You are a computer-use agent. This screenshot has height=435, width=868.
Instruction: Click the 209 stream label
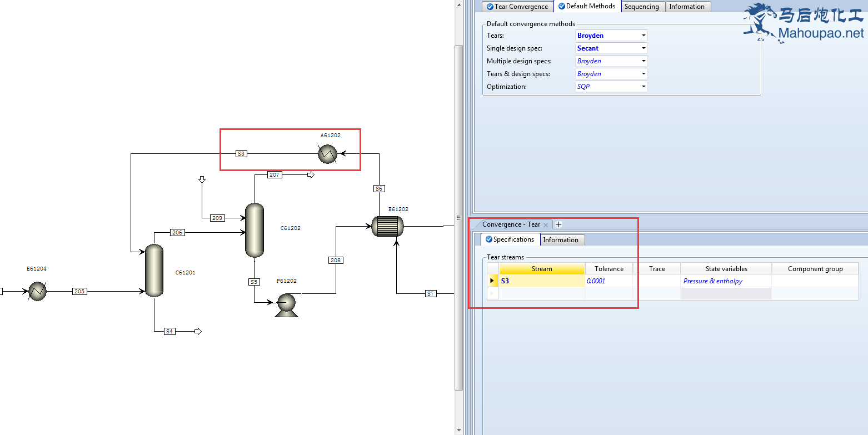coord(218,218)
